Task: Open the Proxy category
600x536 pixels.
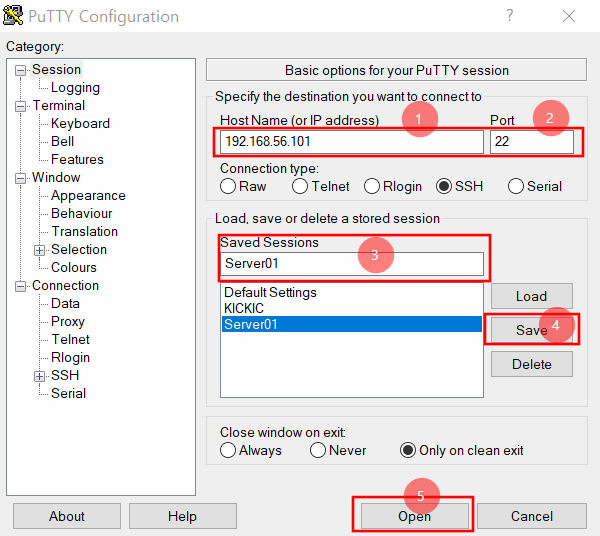Action: coord(68,321)
